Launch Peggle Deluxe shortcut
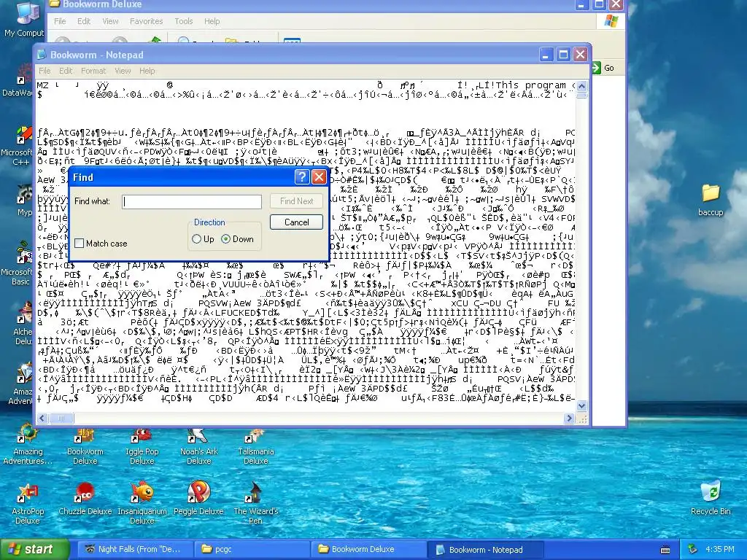 198,499
